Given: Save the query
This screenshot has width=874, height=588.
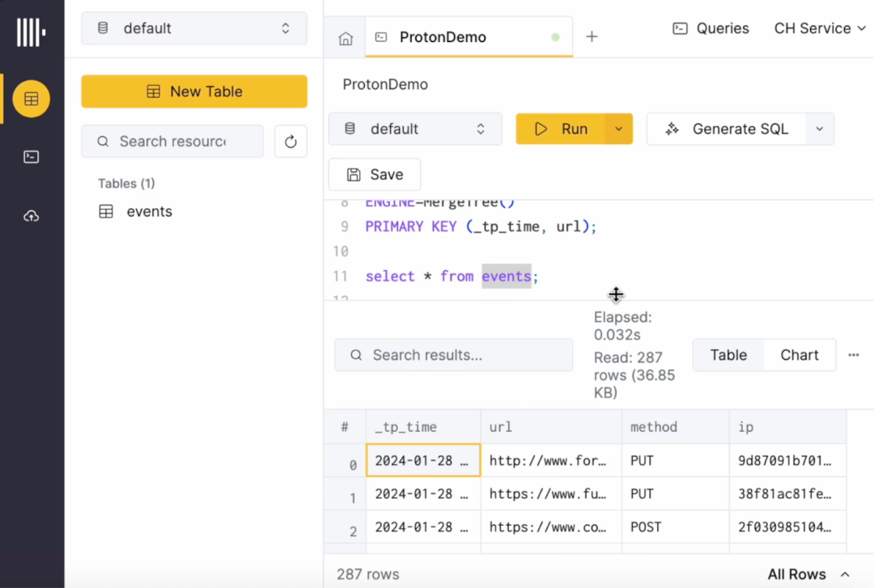Looking at the screenshot, I should click(375, 175).
